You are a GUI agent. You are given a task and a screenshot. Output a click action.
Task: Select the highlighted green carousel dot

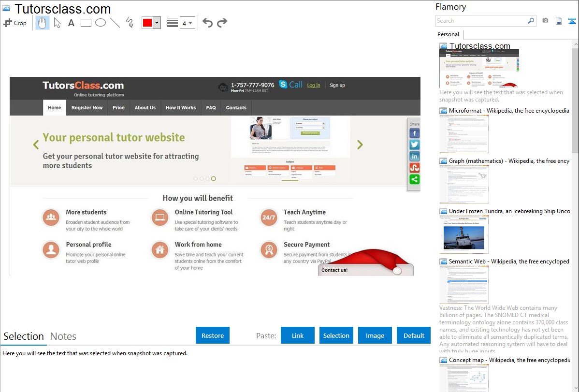tap(214, 179)
